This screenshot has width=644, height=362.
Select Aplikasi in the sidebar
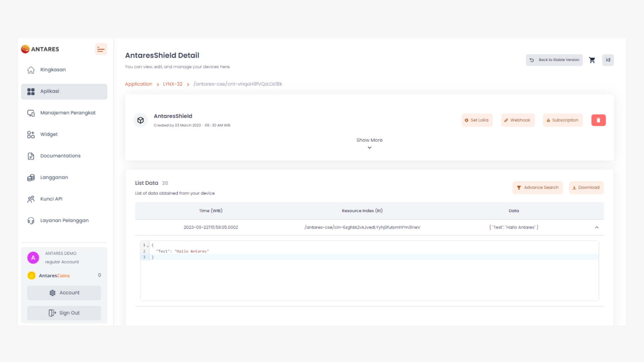tap(64, 92)
